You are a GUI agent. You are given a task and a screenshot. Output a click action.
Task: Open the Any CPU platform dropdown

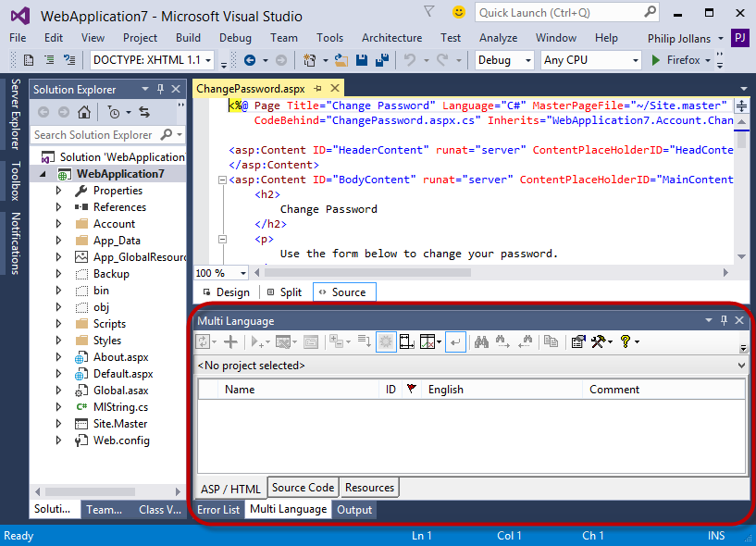591,60
